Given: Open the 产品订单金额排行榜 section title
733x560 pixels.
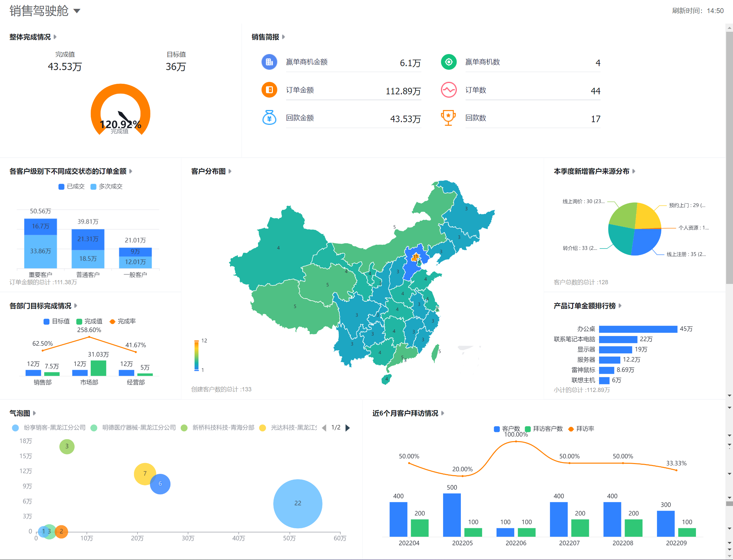Looking at the screenshot, I should pyautogui.click(x=584, y=306).
